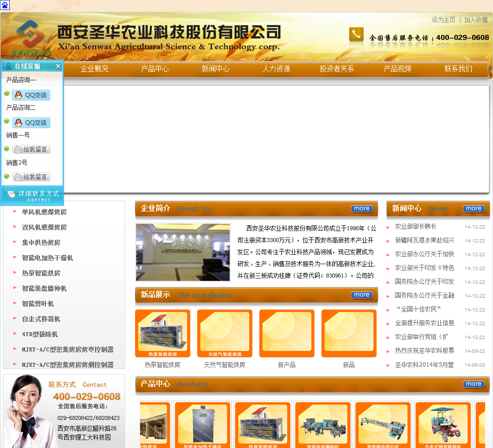Click the 400-029-0608 contact number
493x448 pixels.
click(87, 396)
